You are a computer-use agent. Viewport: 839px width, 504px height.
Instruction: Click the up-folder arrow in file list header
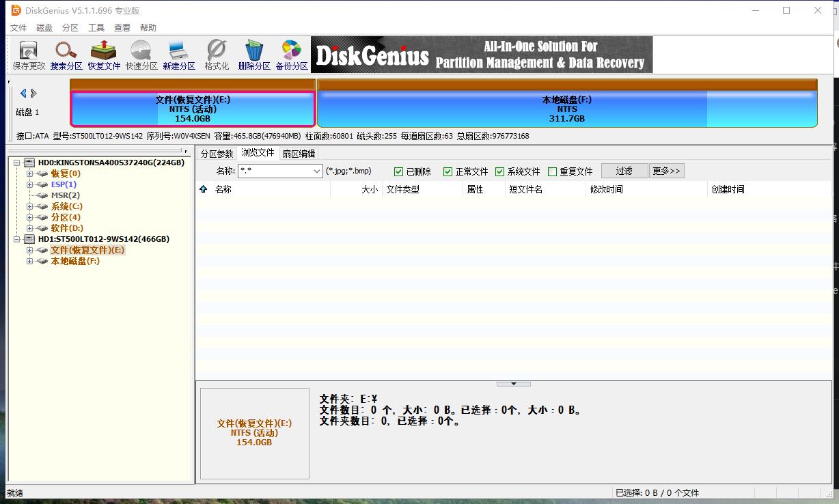pos(203,189)
